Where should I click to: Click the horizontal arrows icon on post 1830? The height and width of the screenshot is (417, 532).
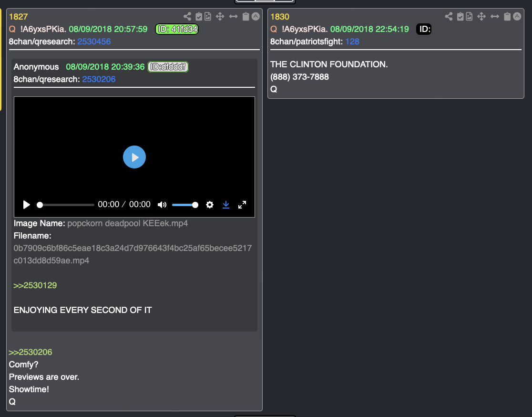[x=495, y=16]
